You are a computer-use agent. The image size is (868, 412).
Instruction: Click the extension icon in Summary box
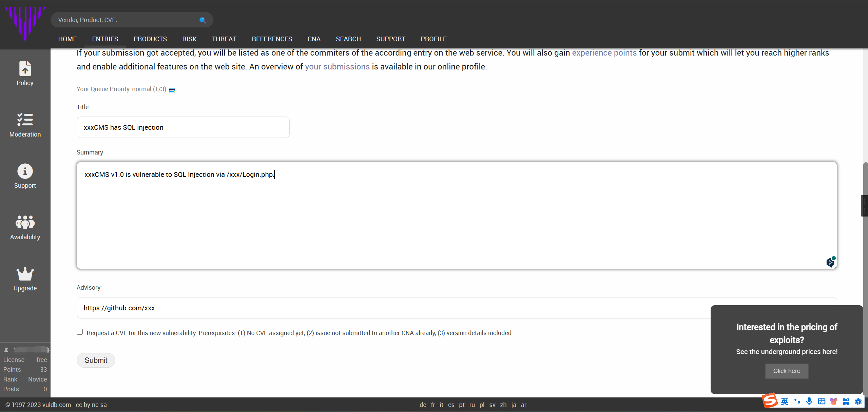(831, 262)
